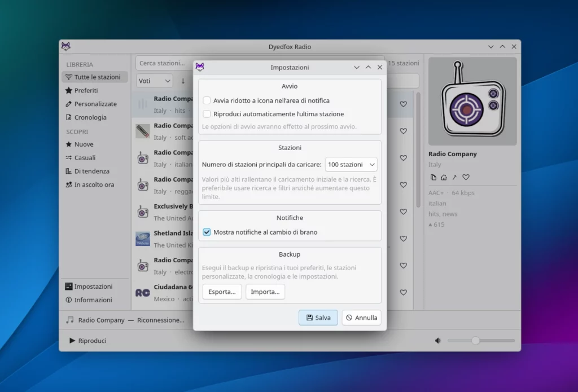
Task: Favorite the Exclusively station row
Action: tap(404, 212)
